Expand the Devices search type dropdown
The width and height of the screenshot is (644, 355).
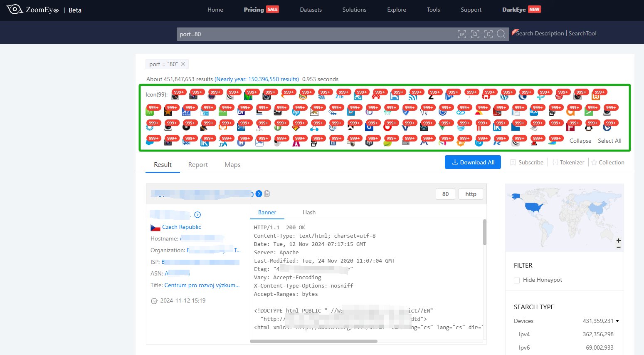617,321
